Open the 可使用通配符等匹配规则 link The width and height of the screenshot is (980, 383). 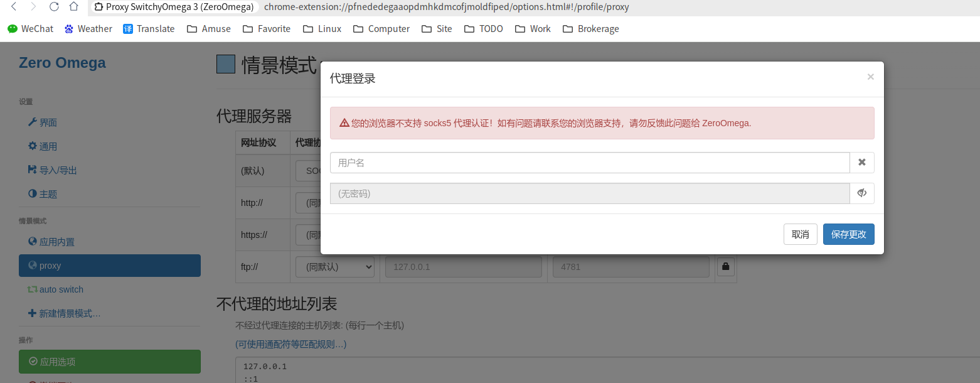pyautogui.click(x=291, y=344)
